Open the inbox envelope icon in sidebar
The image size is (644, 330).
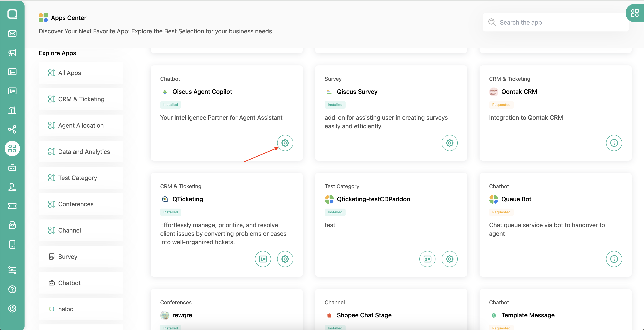point(12,34)
